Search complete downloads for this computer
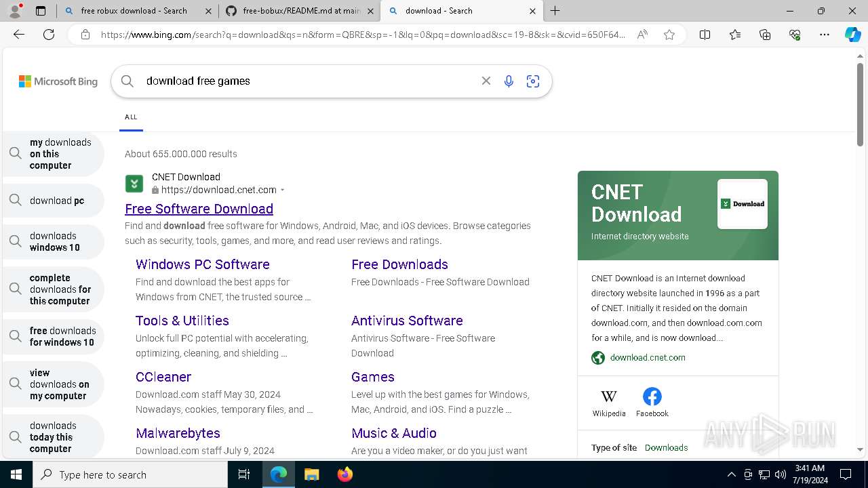This screenshot has width=868, height=488. 54,289
